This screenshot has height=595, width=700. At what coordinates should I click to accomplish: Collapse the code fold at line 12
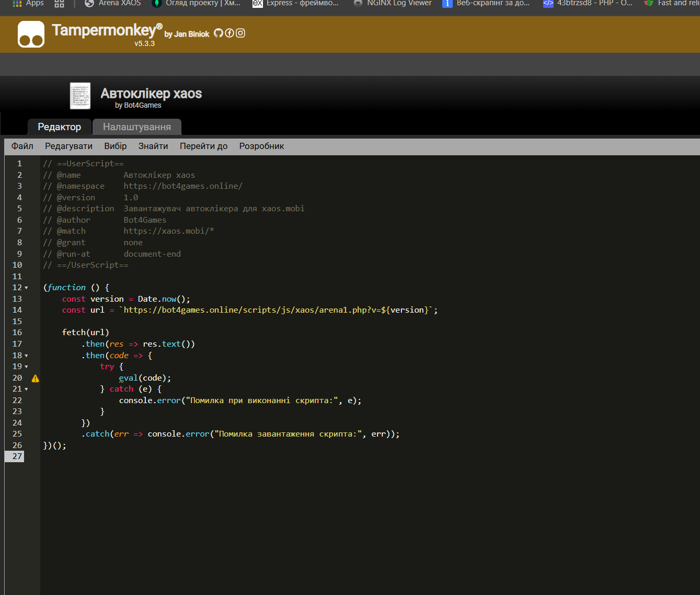point(27,288)
